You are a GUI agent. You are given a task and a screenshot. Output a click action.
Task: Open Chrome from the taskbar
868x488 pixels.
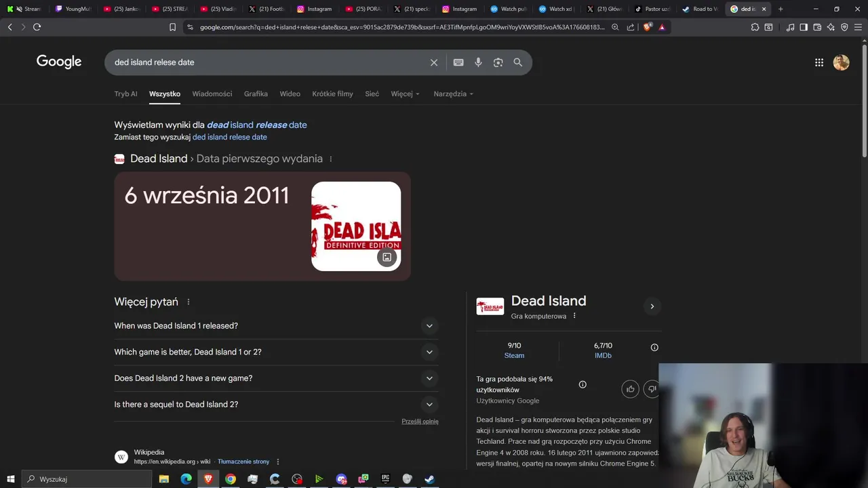pyautogui.click(x=231, y=479)
